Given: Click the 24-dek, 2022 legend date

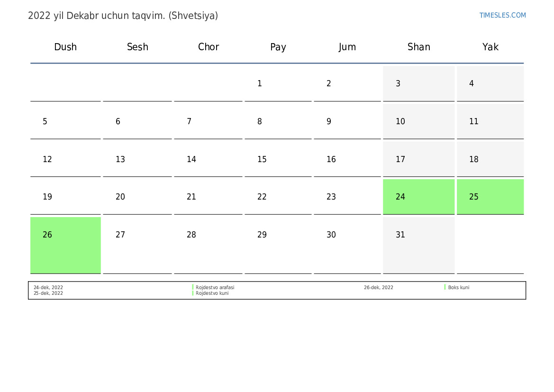Looking at the screenshot, I should coord(48,287).
